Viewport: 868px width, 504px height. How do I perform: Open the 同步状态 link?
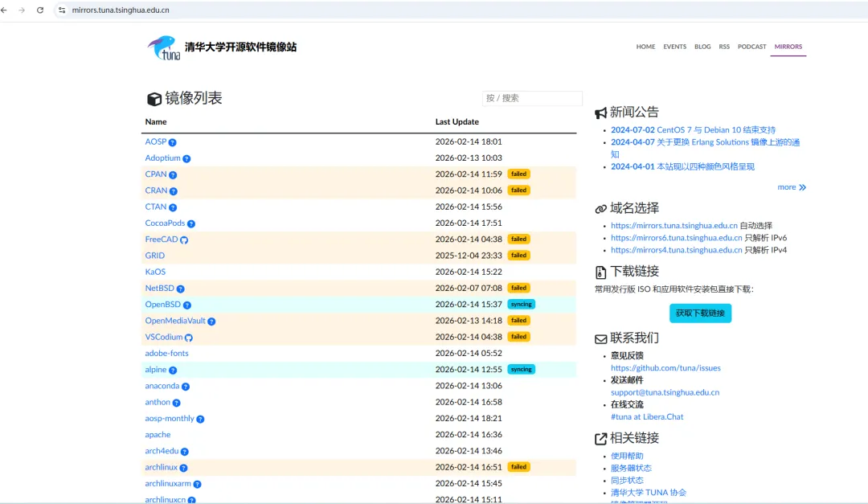point(627,480)
